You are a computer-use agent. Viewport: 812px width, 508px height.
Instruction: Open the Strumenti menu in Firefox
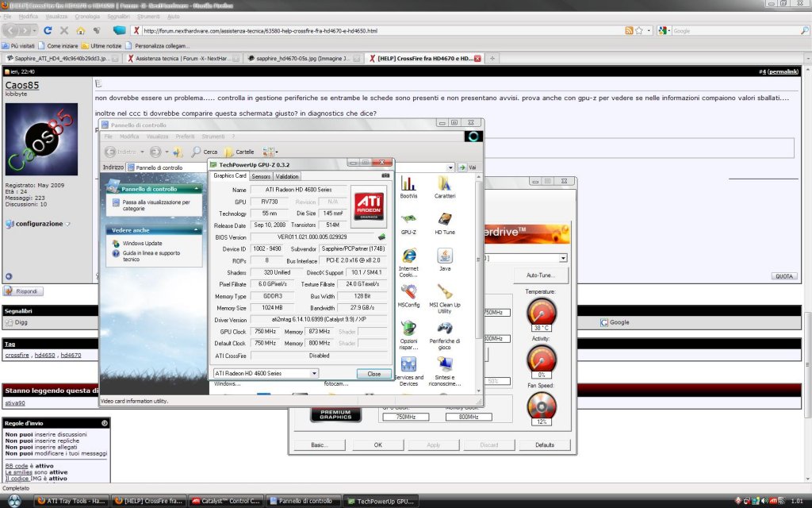click(148, 17)
